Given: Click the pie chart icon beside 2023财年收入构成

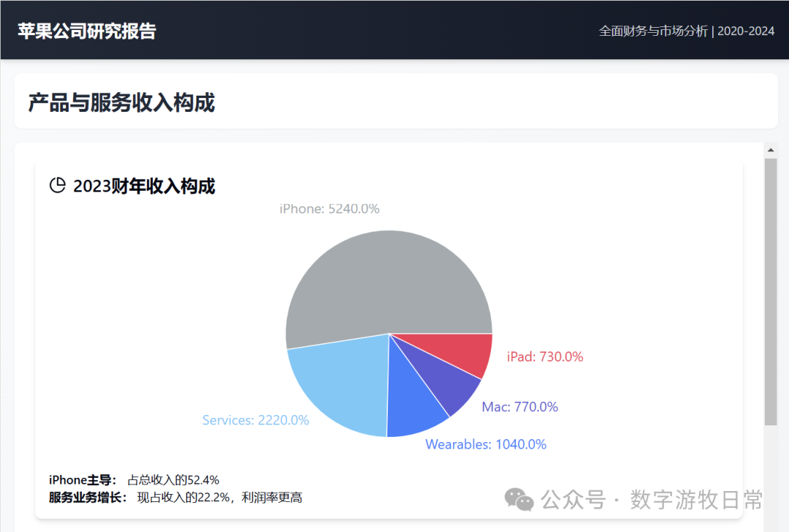Looking at the screenshot, I should tap(57, 186).
